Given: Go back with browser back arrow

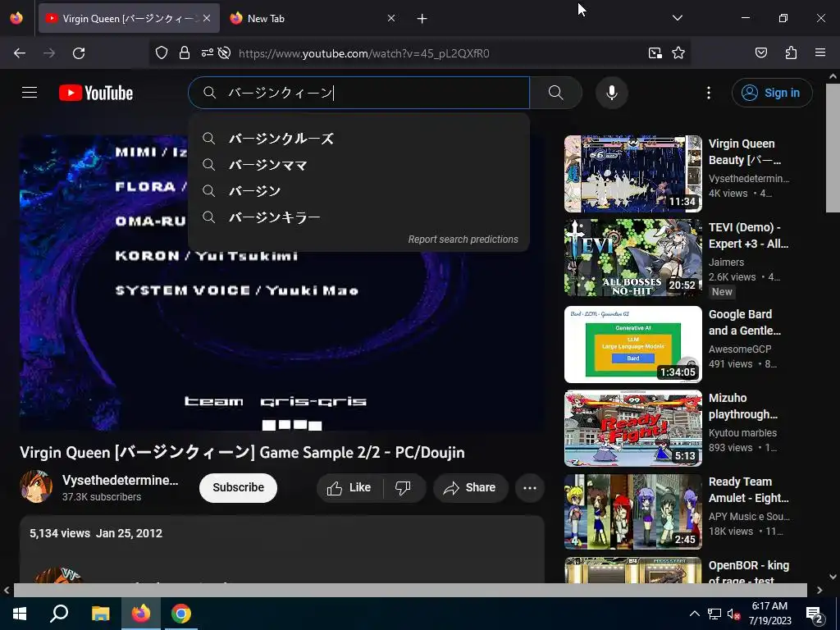Looking at the screenshot, I should (20, 53).
